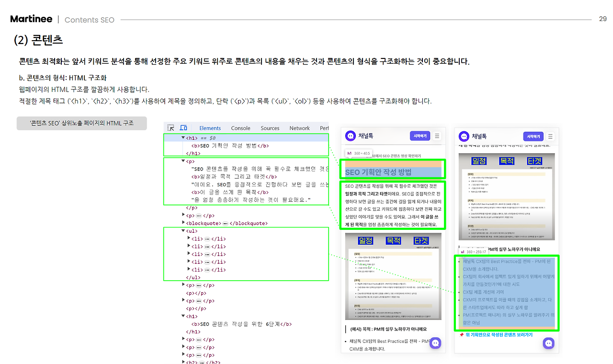This screenshot has height=364, width=613.
Task: Expand the blockquote node in the DOM tree
Action: click(184, 223)
